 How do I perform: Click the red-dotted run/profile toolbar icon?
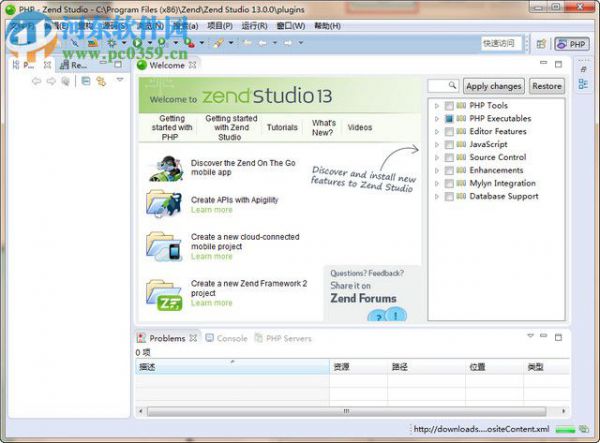pyautogui.click(x=189, y=43)
